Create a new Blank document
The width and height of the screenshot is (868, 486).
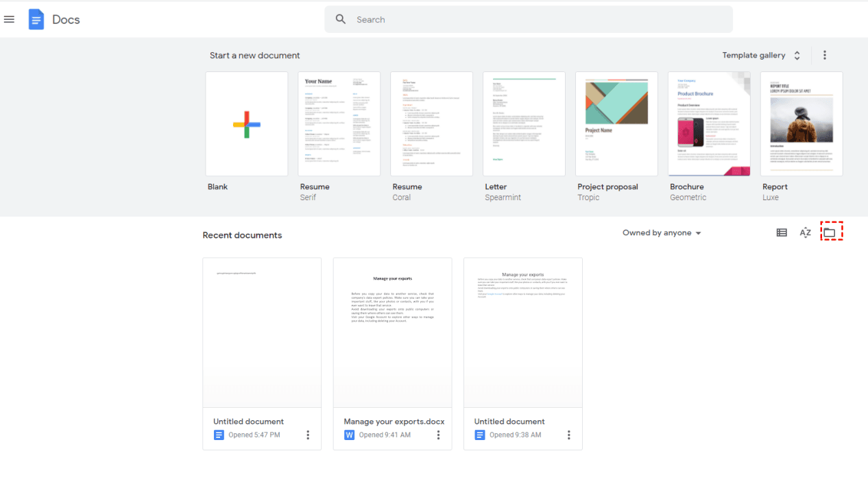pyautogui.click(x=246, y=124)
